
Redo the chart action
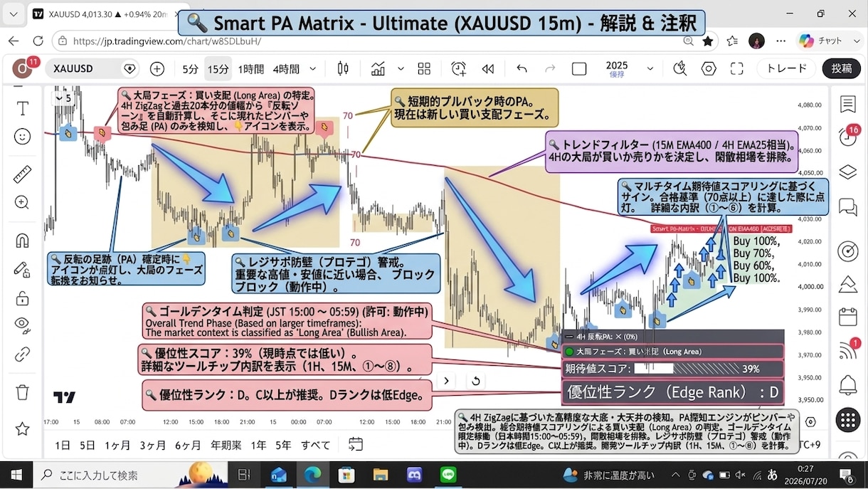click(x=549, y=69)
